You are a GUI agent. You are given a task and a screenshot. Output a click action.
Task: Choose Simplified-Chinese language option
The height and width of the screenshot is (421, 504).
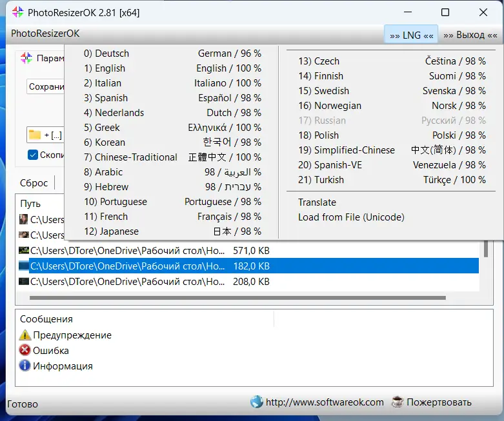[x=391, y=150]
